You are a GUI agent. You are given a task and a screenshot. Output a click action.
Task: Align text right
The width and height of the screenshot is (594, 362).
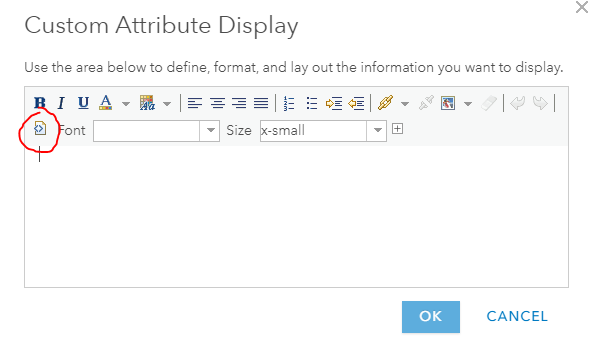(239, 103)
